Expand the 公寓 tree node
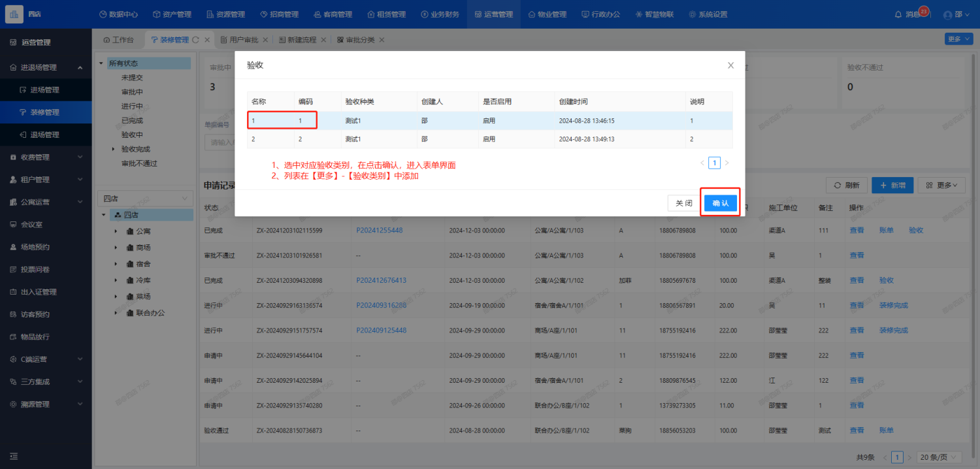Image resolution: width=980 pixels, height=469 pixels. click(116, 231)
